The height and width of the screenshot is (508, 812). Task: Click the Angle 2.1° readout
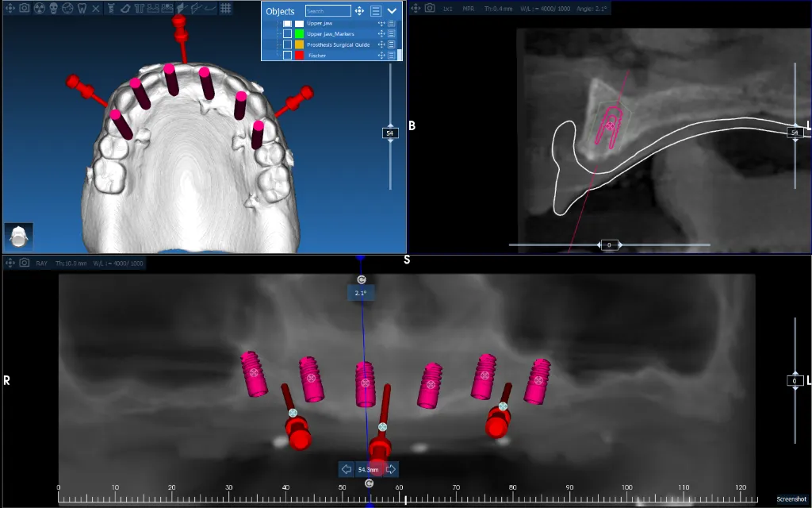592,7
